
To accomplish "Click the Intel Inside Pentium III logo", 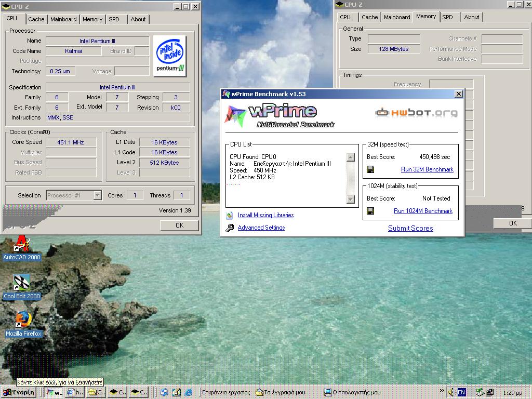I will tap(170, 56).
